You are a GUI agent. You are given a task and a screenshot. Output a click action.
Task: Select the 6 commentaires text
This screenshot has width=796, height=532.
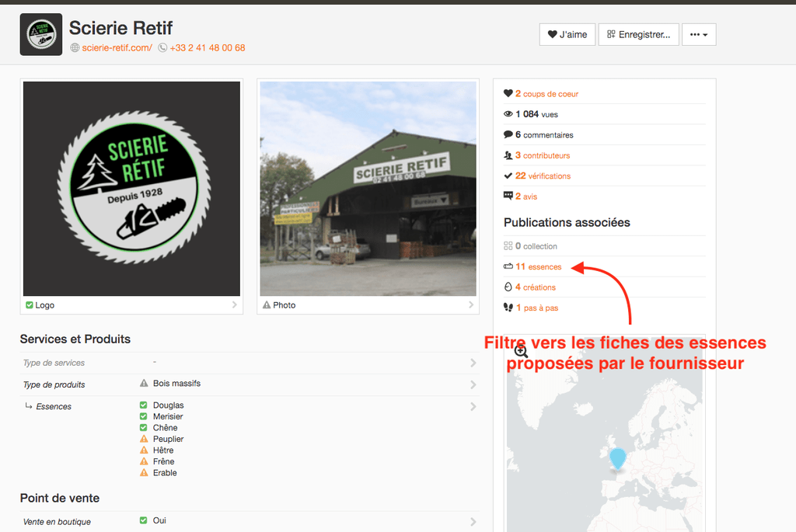pos(544,135)
